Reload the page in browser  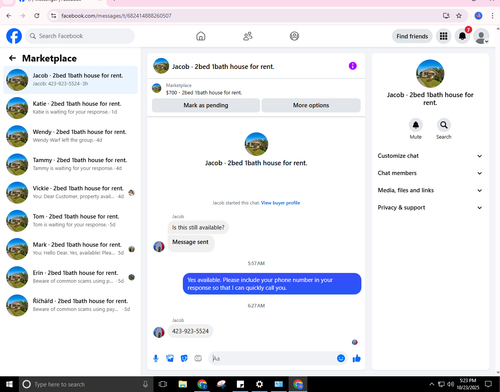[x=37, y=16]
